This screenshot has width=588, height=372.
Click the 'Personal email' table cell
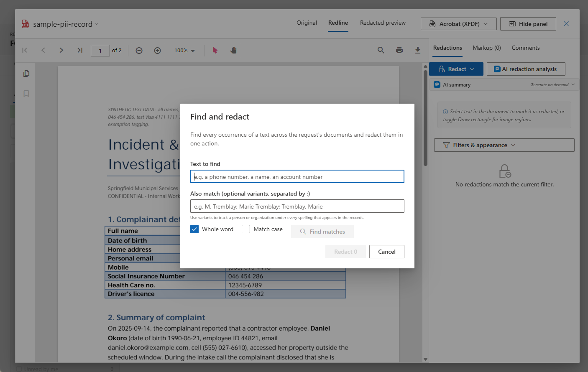point(143,258)
